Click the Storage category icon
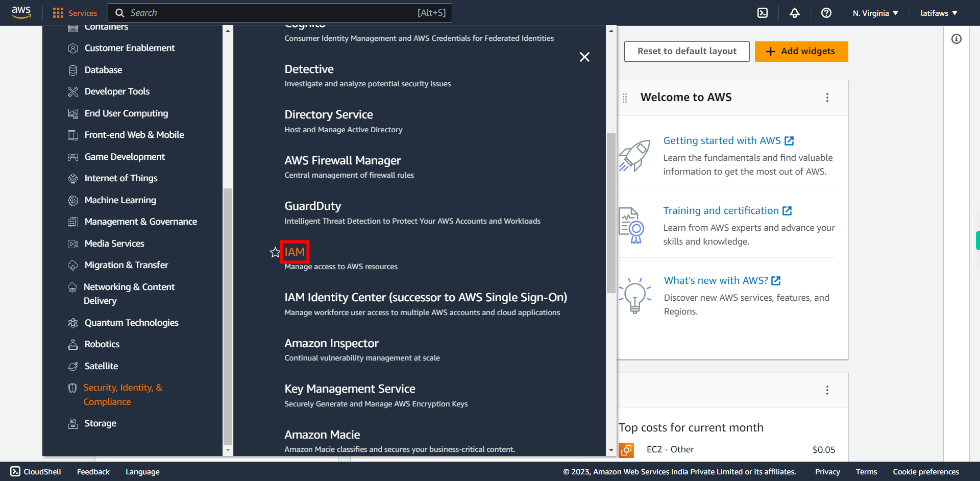Viewport: 980px width, 481px height. [x=73, y=423]
